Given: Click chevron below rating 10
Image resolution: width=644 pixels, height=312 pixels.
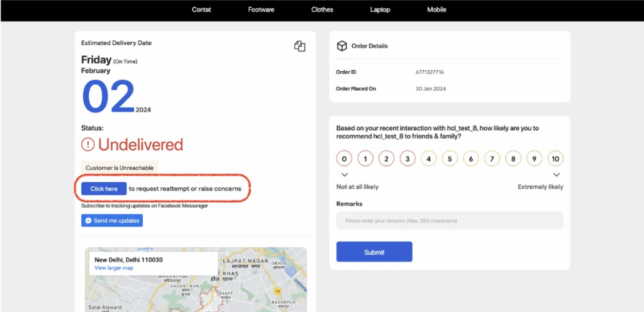Looking at the screenshot, I should coord(556,175).
